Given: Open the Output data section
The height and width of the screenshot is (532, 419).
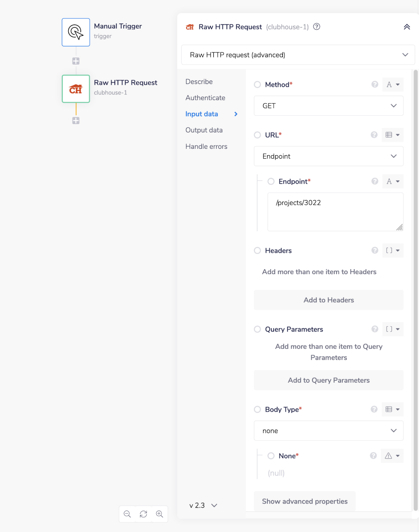Looking at the screenshot, I should point(204,130).
